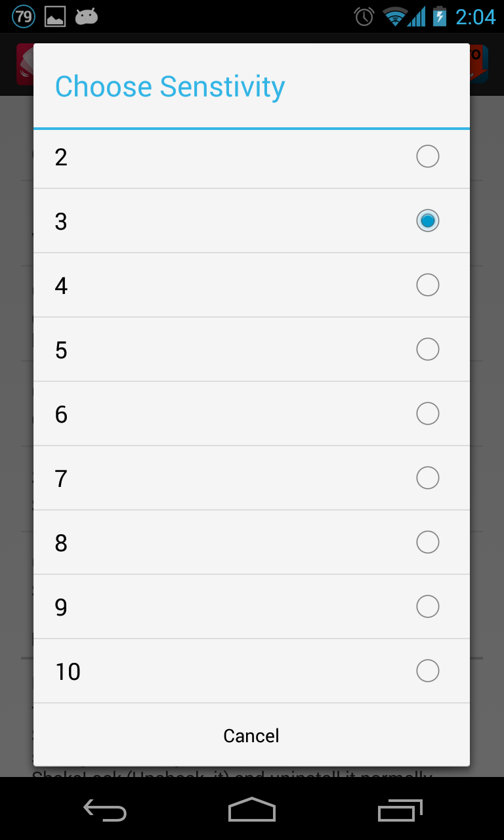Choose the radio button for sensitivity 4
The image size is (504, 840).
coord(427,285)
